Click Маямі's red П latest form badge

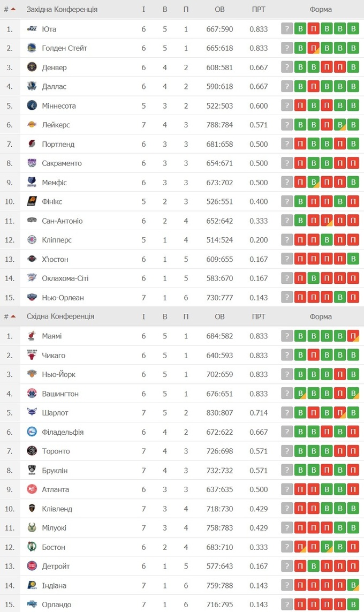coord(353,336)
